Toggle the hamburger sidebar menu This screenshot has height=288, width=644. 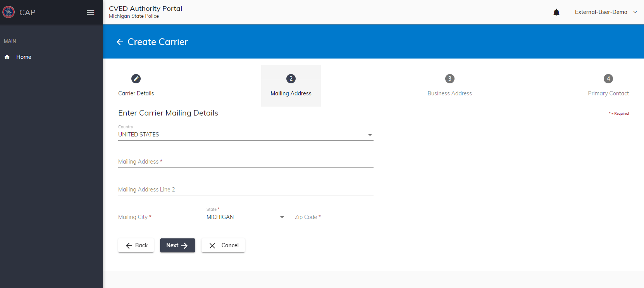(x=91, y=12)
